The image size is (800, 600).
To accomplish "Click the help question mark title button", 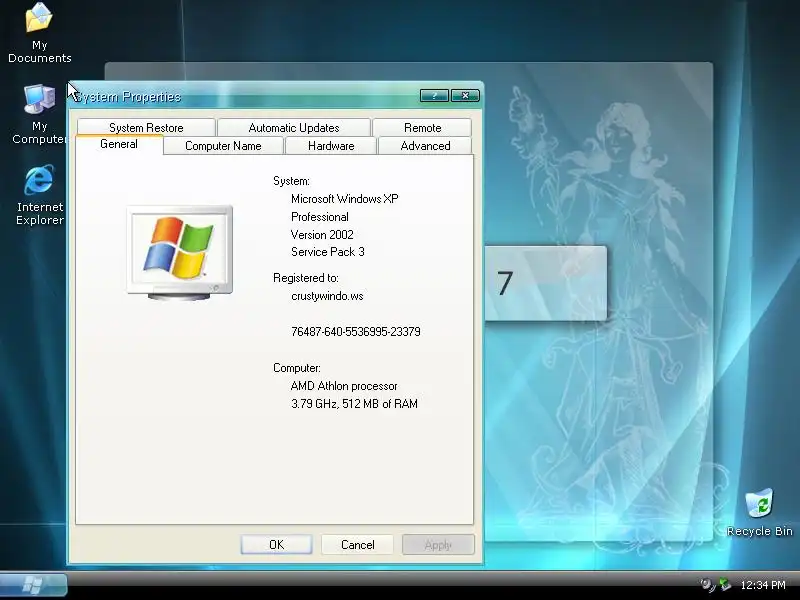I will coord(434,95).
